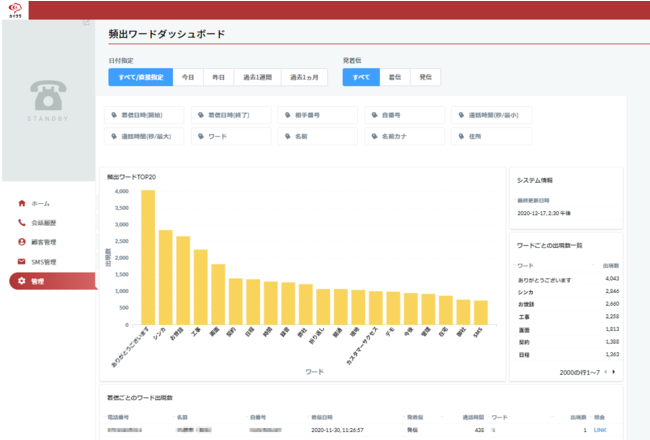Select the 今日 date filter
Image resolution: width=650 pixels, height=440 pixels.
(188, 76)
